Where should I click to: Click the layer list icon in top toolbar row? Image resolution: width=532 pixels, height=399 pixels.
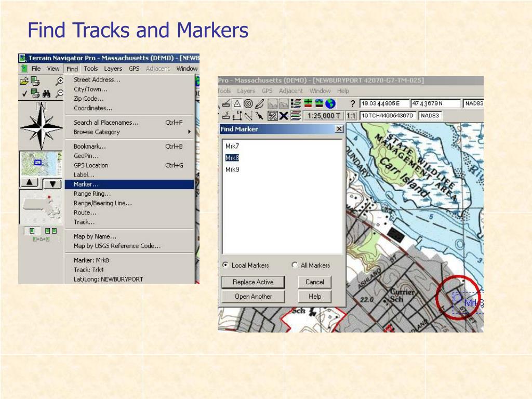[x=296, y=103]
